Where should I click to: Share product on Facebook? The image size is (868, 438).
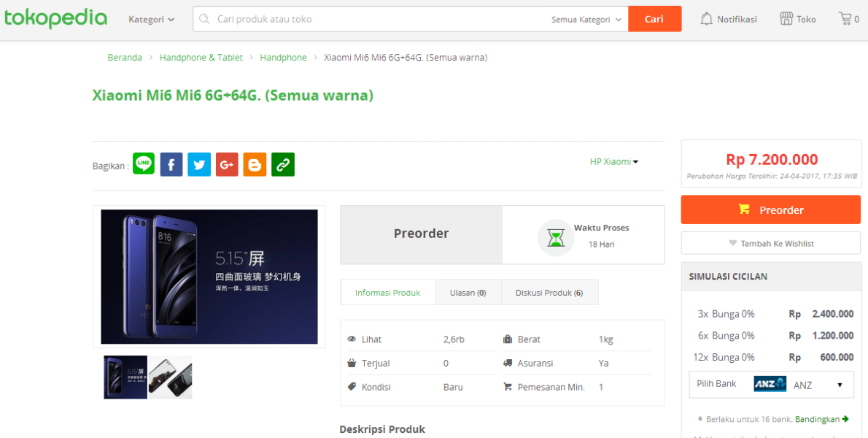coord(171,164)
